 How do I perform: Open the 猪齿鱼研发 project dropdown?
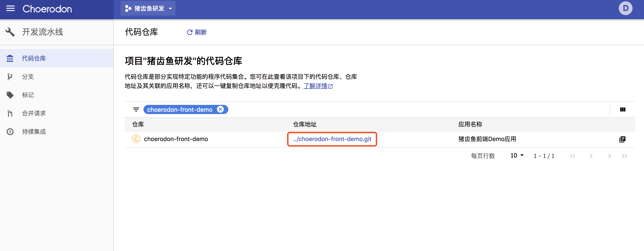click(x=148, y=8)
